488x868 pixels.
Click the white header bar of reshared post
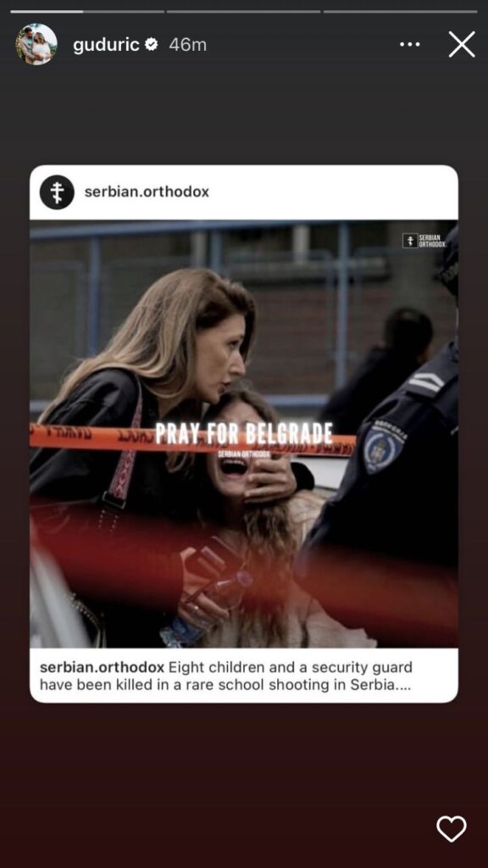click(x=243, y=192)
